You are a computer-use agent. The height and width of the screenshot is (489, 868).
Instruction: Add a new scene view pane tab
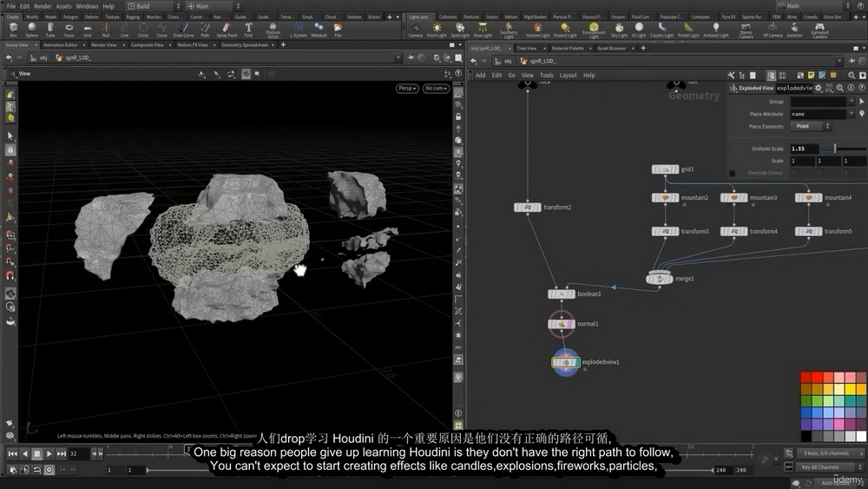tap(283, 45)
